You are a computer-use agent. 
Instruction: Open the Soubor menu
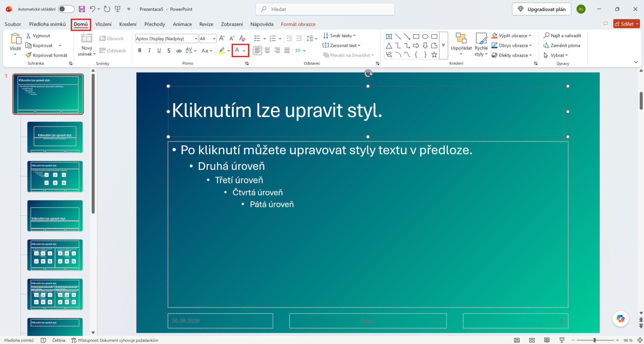pyautogui.click(x=13, y=24)
